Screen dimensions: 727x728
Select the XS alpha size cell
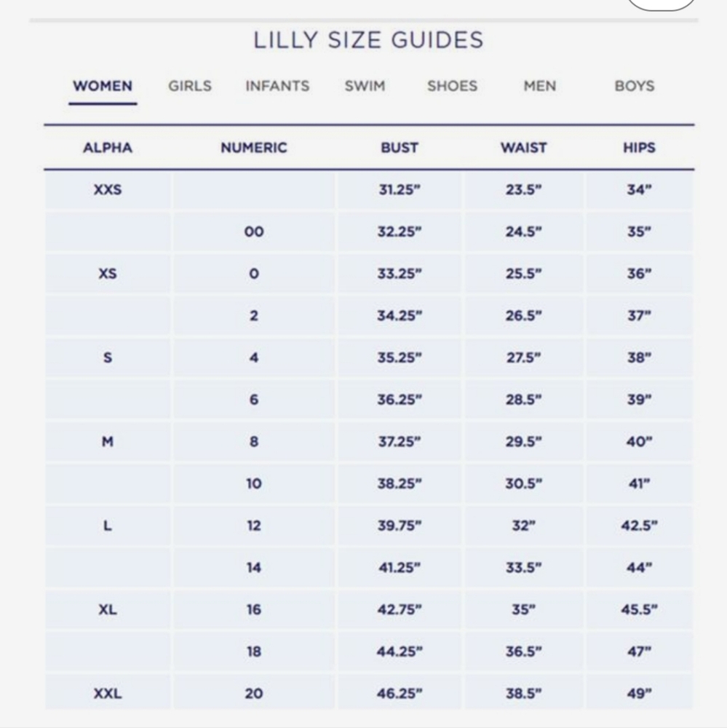click(x=108, y=274)
